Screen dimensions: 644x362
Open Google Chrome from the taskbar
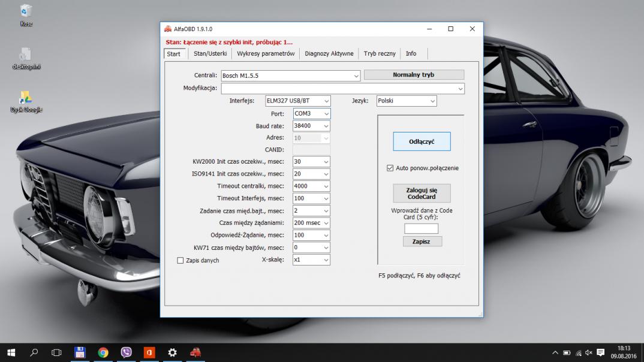[103, 352]
